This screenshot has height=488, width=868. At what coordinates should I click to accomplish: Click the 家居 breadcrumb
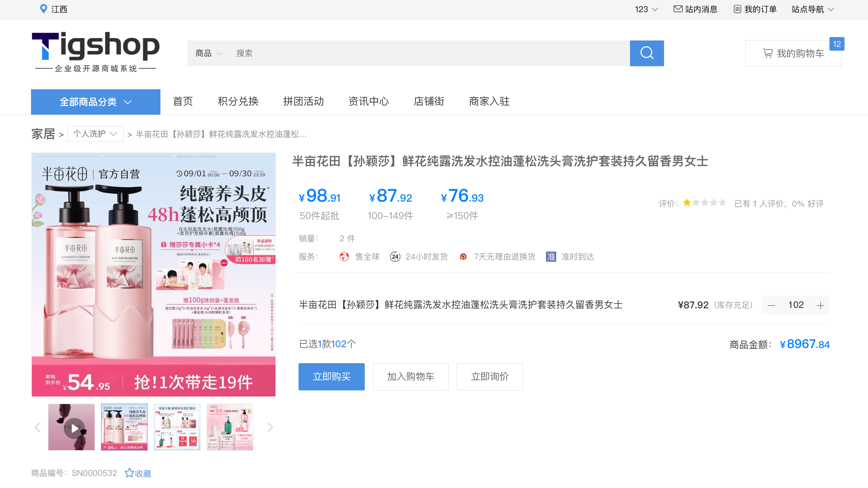[43, 134]
